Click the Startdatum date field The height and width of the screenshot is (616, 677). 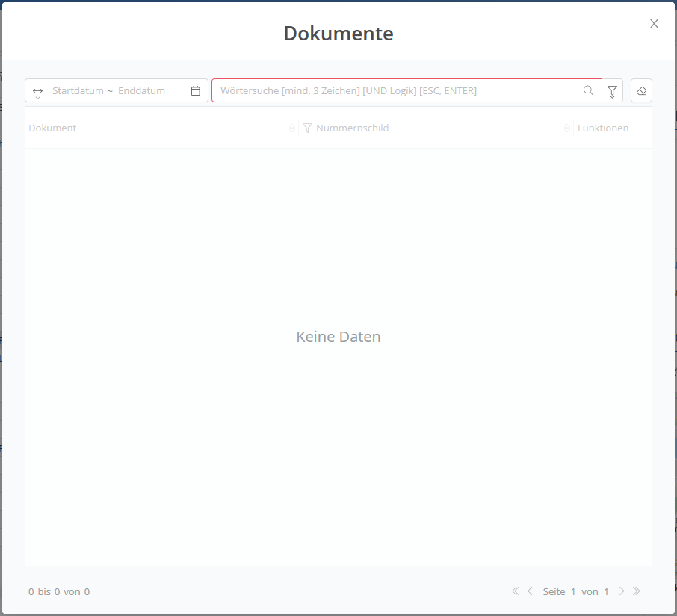click(78, 91)
